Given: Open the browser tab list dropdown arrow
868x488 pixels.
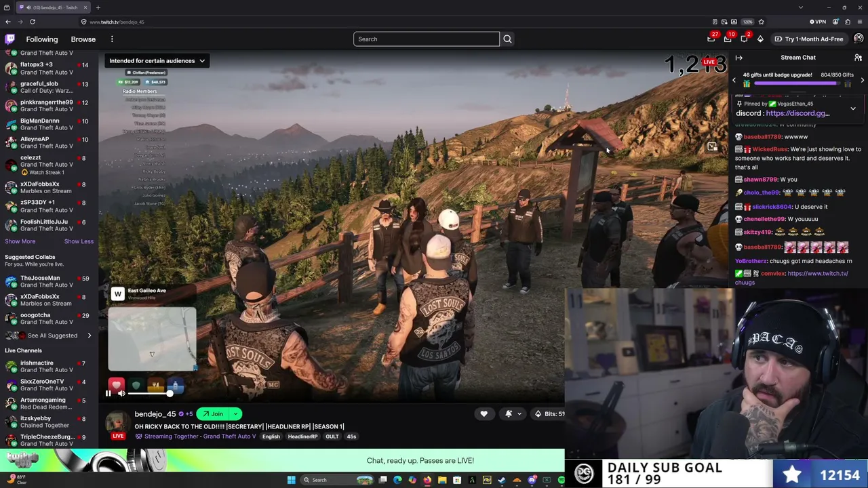Looking at the screenshot, I should pos(801,7).
